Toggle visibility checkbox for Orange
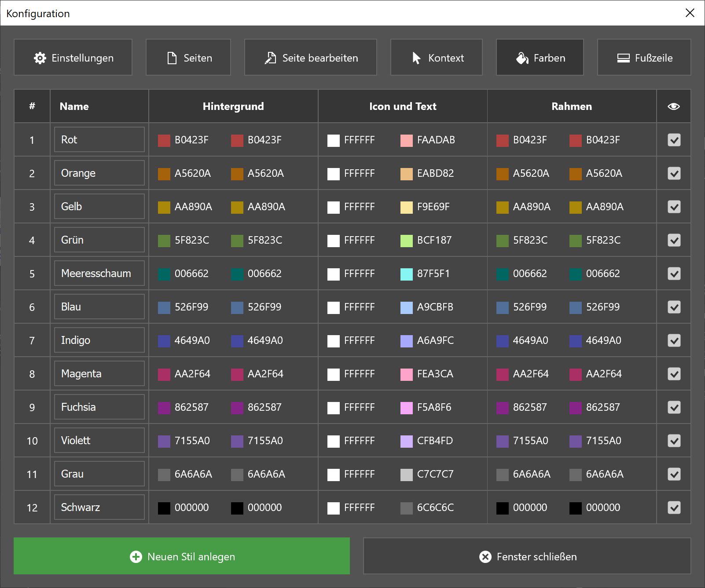This screenshot has width=705, height=588. click(674, 173)
